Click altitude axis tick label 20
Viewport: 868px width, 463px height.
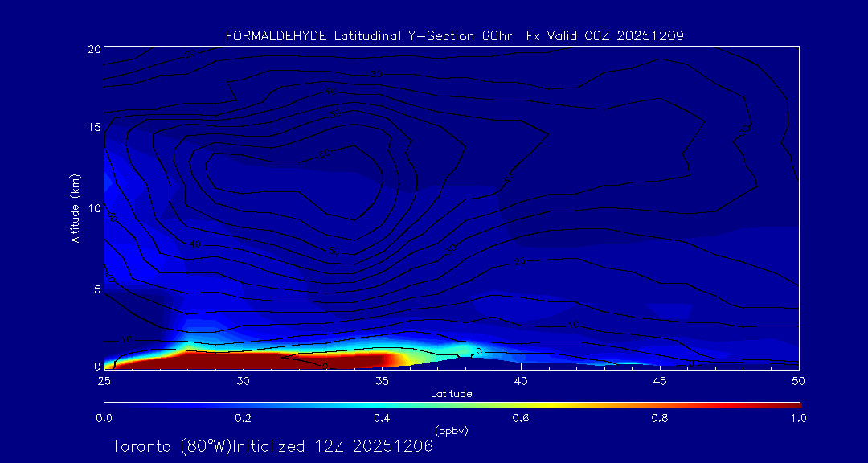(94, 48)
